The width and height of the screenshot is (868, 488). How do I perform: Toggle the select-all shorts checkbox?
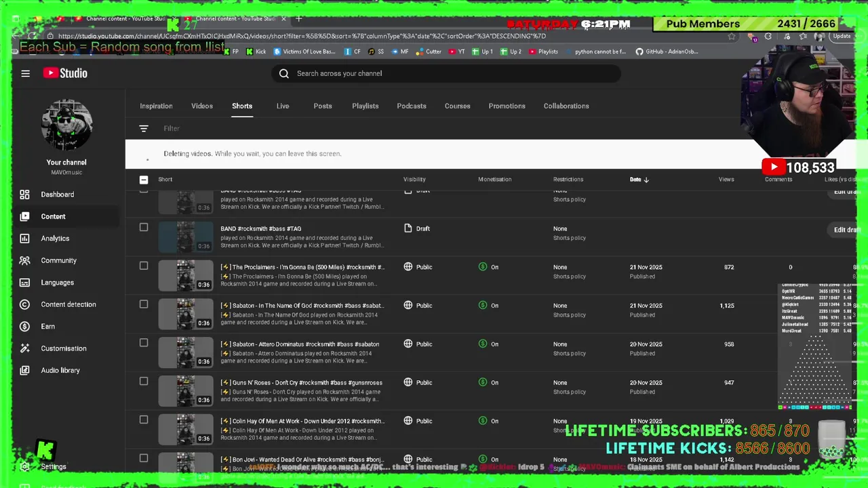point(144,180)
